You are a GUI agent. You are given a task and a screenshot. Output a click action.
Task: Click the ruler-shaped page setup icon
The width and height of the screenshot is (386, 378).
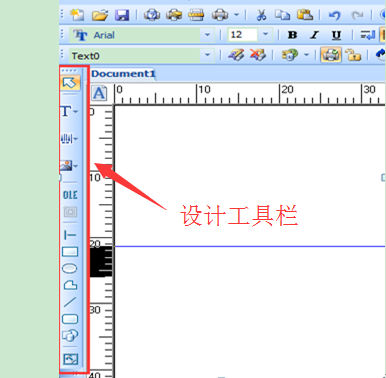pyautogui.click(x=196, y=15)
